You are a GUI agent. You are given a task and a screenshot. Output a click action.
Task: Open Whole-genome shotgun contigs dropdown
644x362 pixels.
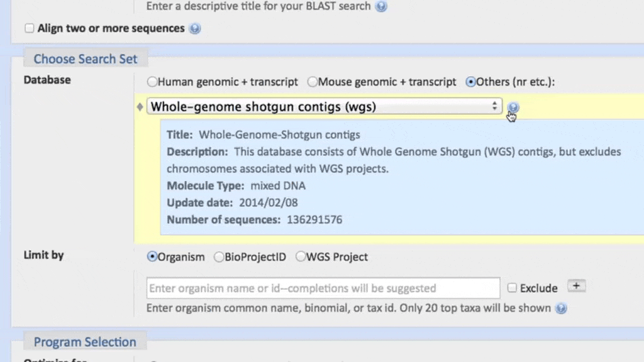325,106
